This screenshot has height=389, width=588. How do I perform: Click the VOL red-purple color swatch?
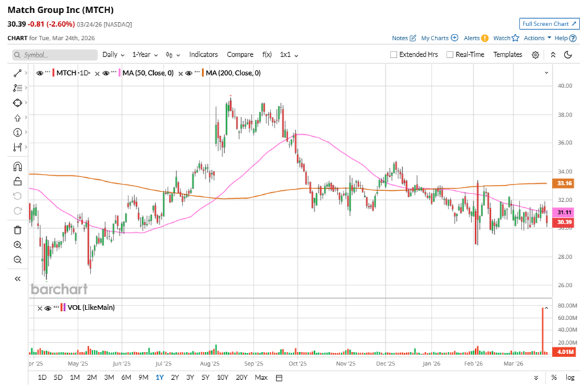click(63, 308)
